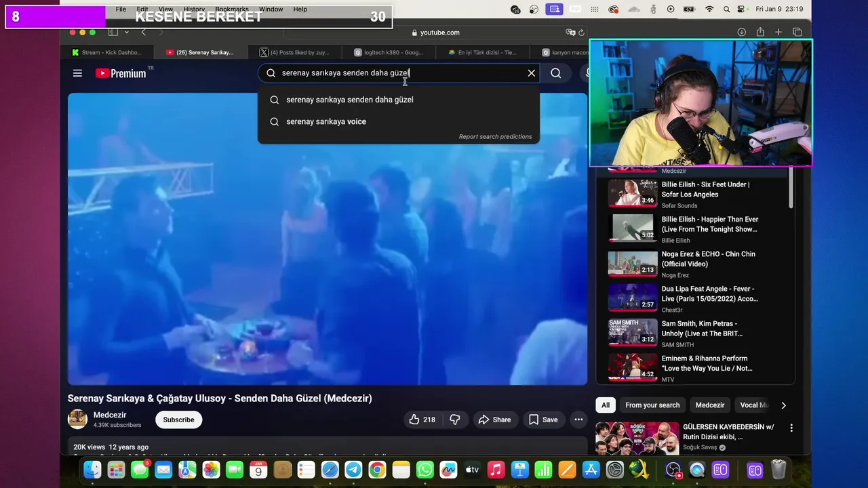Dislike the Senden Daha Güzel video
Image resolution: width=868 pixels, height=488 pixels.
[x=455, y=420]
